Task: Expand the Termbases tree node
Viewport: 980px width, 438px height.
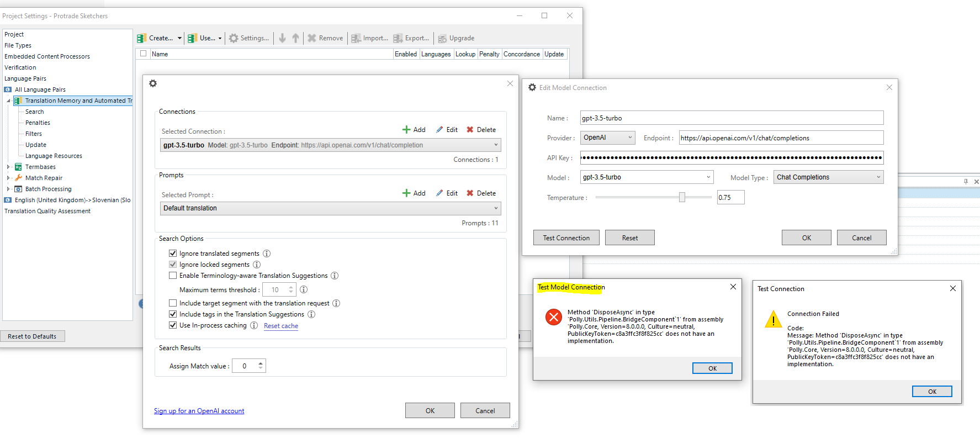Action: point(8,167)
